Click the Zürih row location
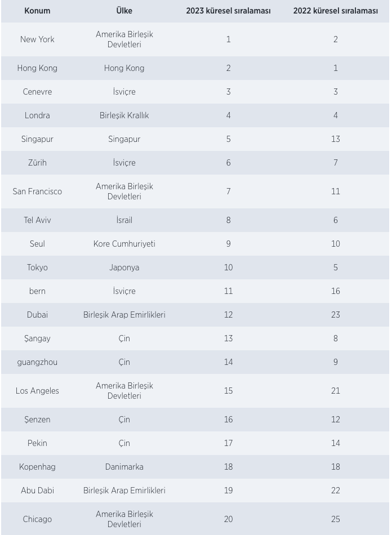Screen dimensions: 392x535 [37, 162]
